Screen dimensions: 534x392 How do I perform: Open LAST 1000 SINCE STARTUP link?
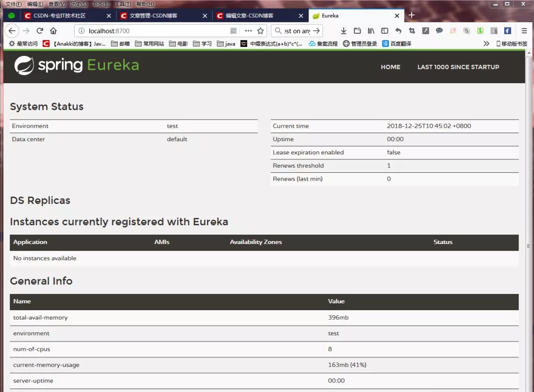pyautogui.click(x=458, y=67)
